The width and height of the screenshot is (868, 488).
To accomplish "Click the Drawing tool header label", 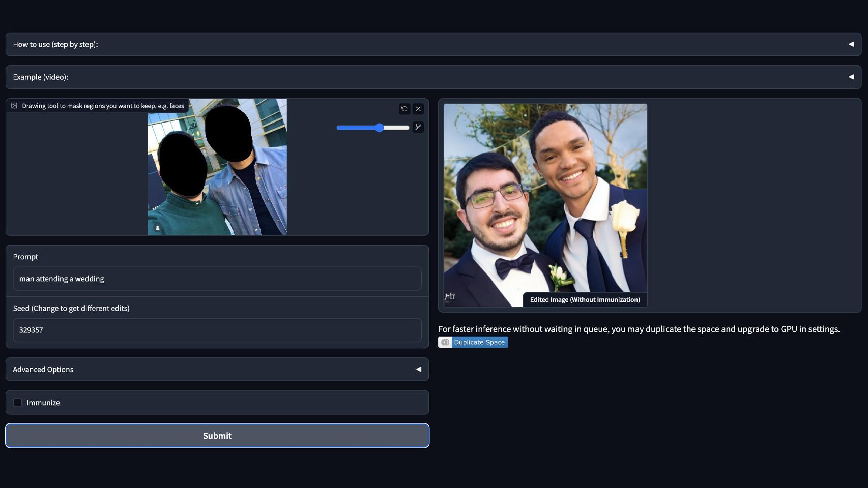I will coord(103,106).
